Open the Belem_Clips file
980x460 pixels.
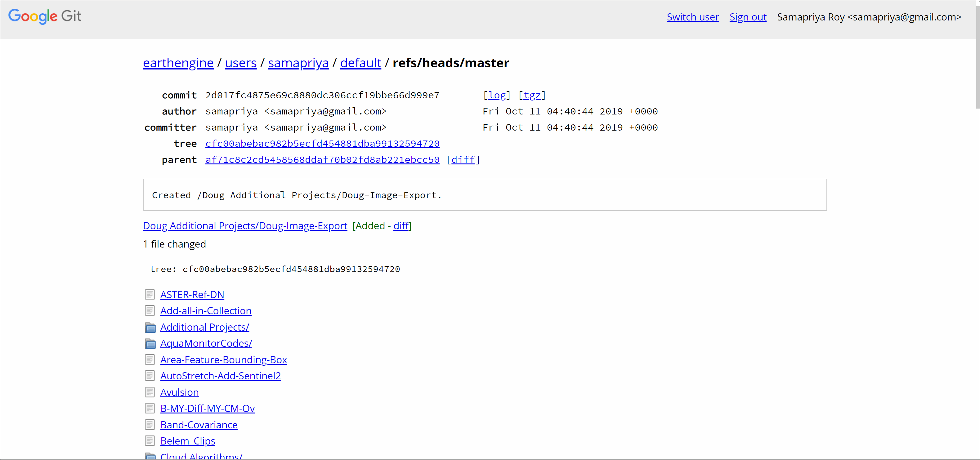188,441
